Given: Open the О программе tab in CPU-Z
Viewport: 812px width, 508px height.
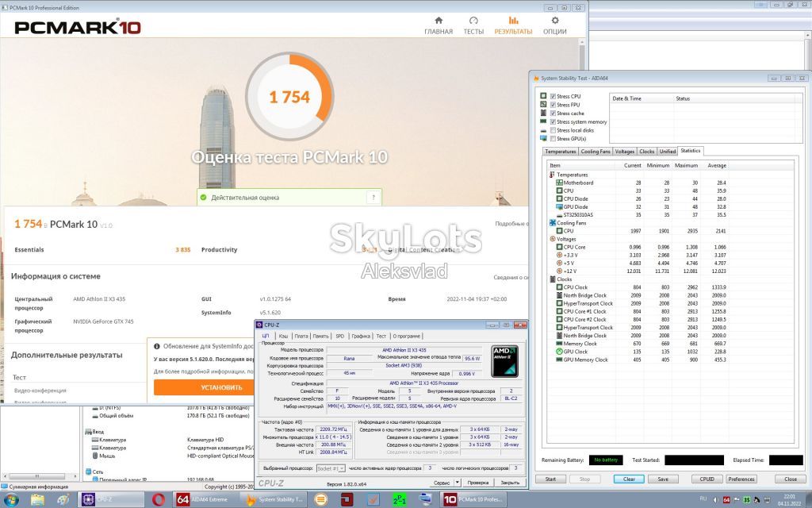Looking at the screenshot, I should [407, 336].
